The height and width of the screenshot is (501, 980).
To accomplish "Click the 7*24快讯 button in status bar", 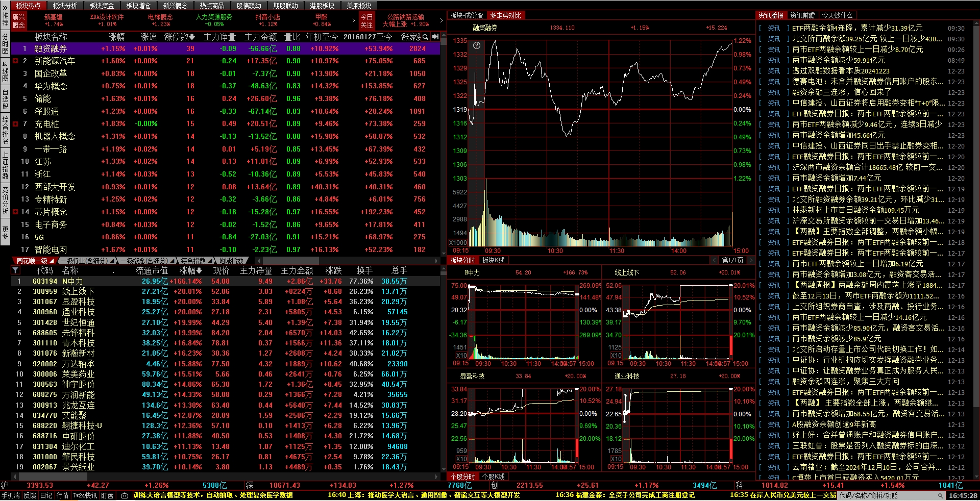I will pyautogui.click(x=85, y=495).
